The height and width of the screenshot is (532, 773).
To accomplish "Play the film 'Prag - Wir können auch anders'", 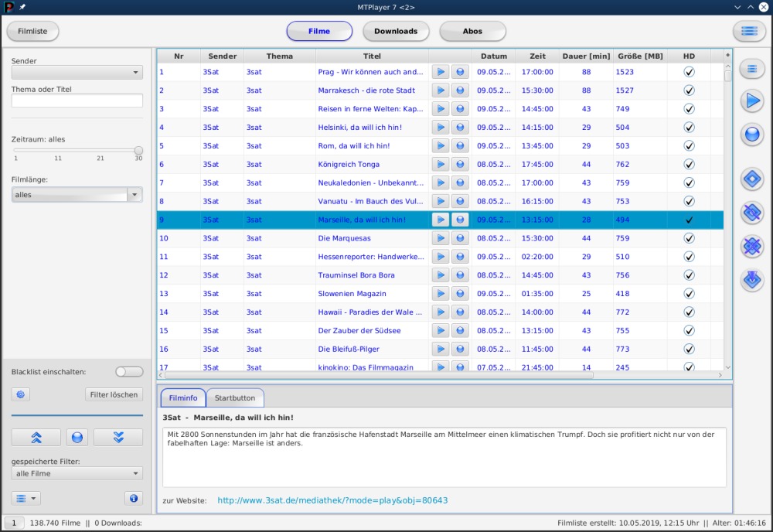I will click(441, 72).
